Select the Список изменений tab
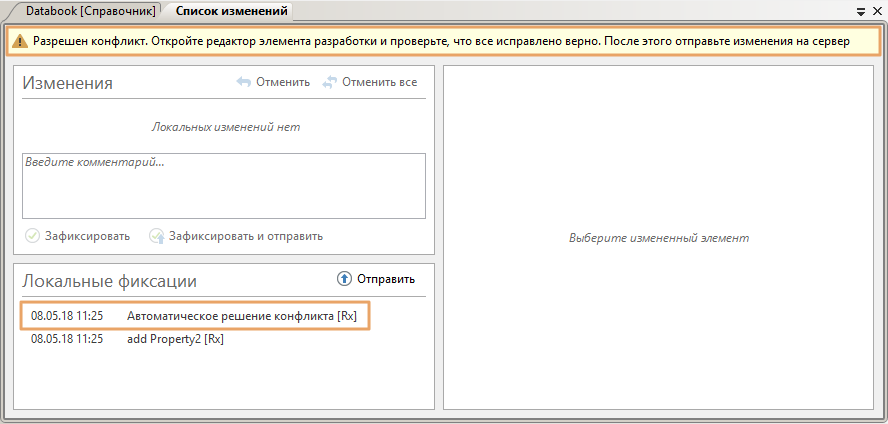The height and width of the screenshot is (424, 888). coord(231,11)
